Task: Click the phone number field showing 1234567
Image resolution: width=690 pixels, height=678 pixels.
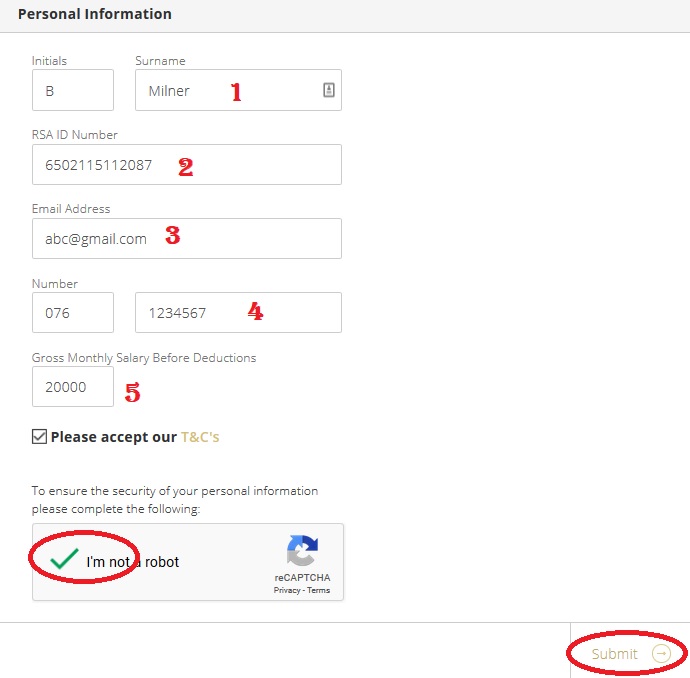Action: (238, 313)
